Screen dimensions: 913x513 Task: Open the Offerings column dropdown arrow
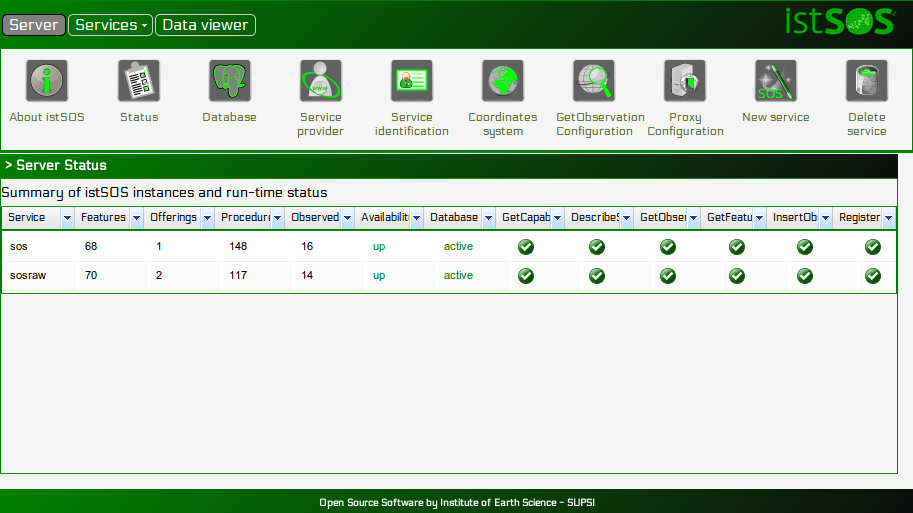pos(207,218)
